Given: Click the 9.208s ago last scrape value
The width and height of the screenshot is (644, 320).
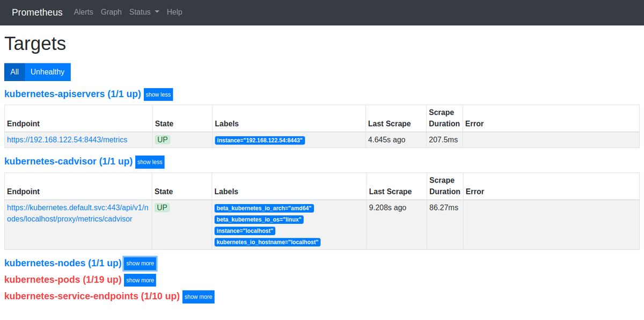Looking at the screenshot, I should pyautogui.click(x=387, y=207).
